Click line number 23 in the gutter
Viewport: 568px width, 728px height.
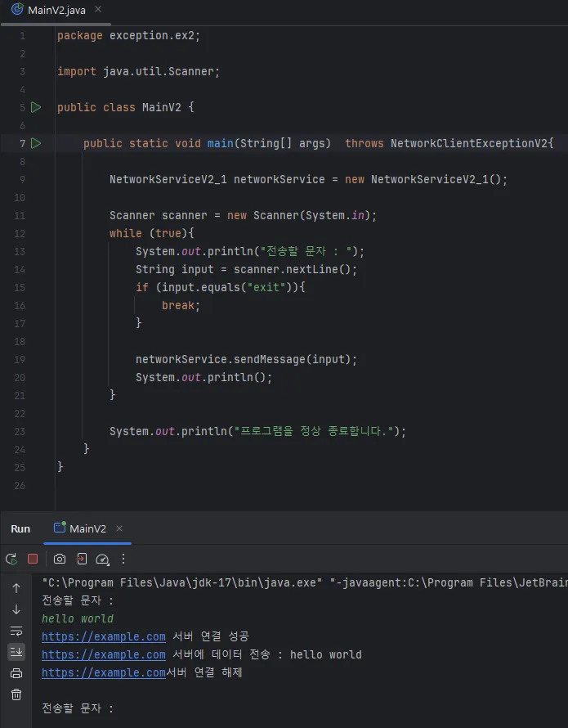20,431
